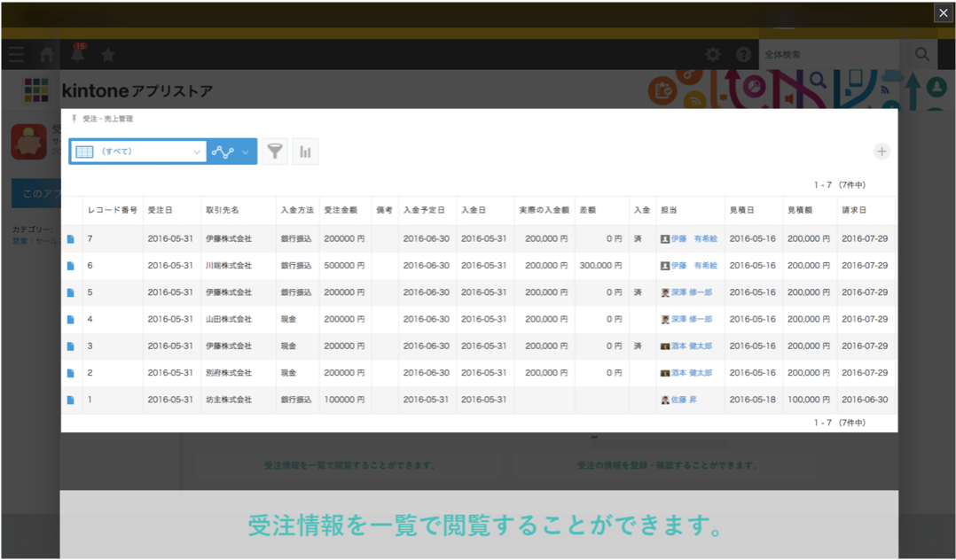Click the 100000 円 order amount cell
This screenshot has height=560, width=956.
(x=344, y=400)
